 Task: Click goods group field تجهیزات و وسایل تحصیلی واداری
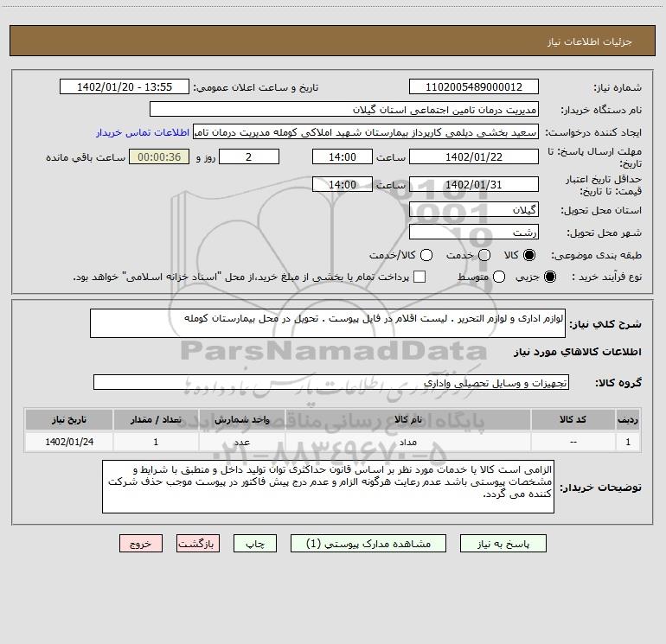[x=331, y=382]
